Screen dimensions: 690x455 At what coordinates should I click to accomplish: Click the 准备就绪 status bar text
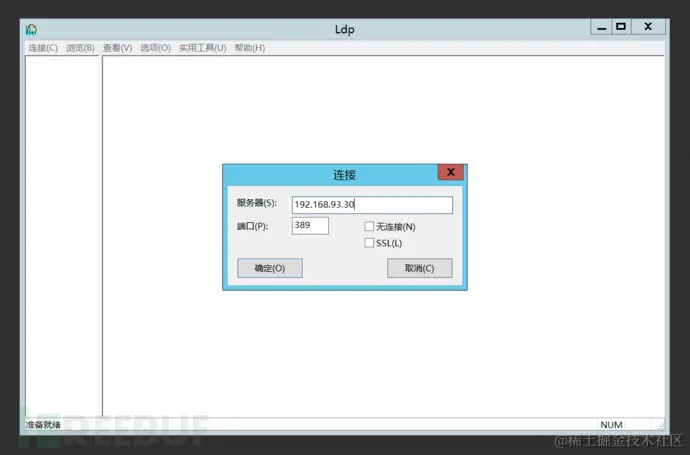pyautogui.click(x=43, y=425)
